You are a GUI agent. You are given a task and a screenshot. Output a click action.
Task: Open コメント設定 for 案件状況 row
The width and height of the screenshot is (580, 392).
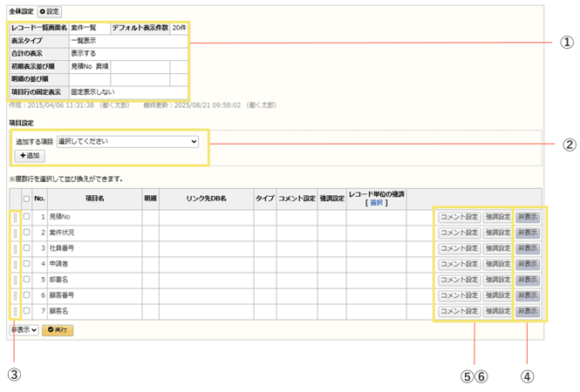[x=459, y=233]
